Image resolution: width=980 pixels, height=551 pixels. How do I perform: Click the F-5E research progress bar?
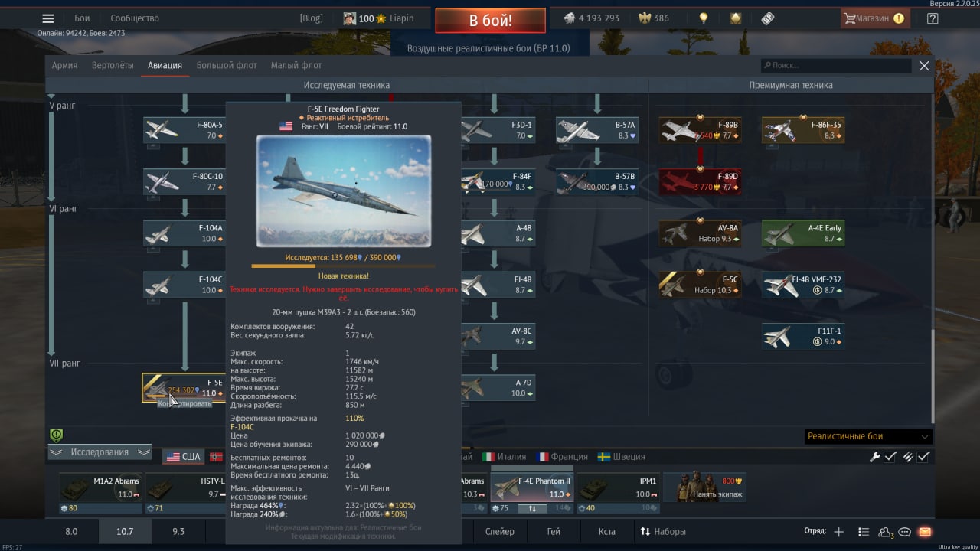343,266
